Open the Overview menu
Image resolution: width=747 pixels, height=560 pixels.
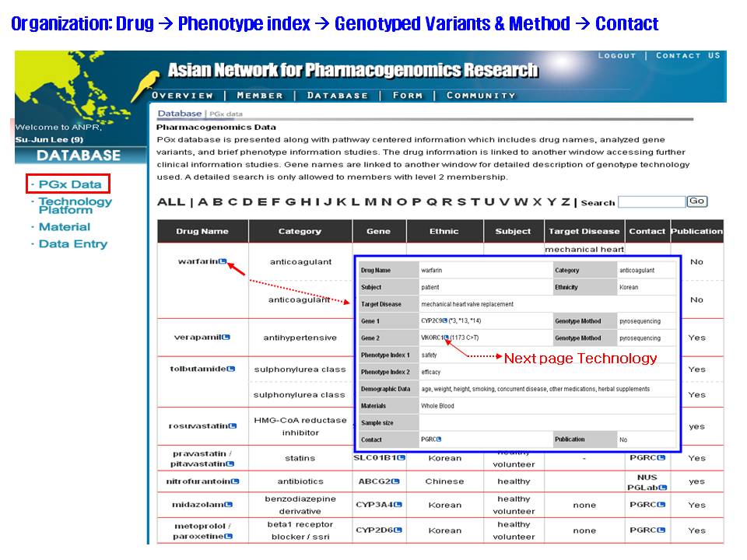pos(182,96)
